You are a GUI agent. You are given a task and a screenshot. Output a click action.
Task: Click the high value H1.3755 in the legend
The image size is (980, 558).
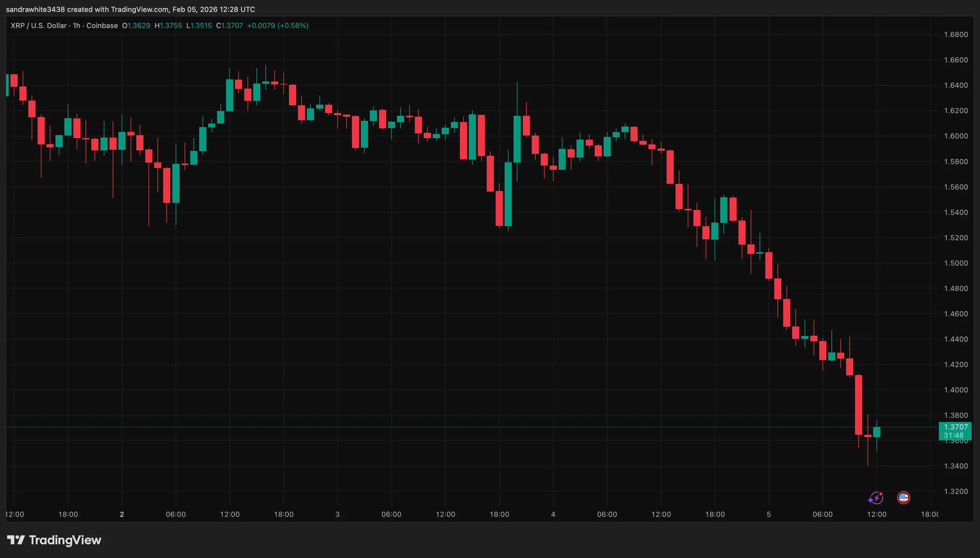[168, 26]
